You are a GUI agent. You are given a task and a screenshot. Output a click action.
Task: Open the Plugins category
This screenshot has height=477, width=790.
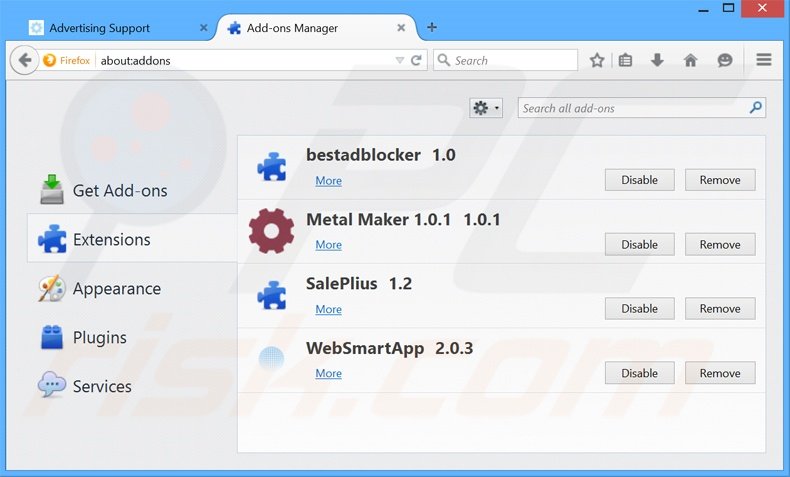132,337
